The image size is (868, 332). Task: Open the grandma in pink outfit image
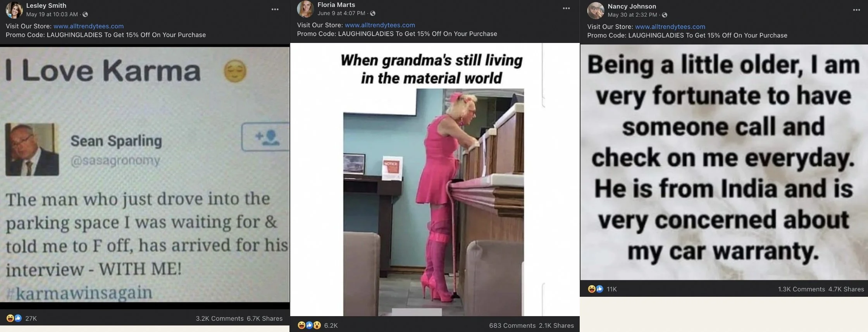434,180
